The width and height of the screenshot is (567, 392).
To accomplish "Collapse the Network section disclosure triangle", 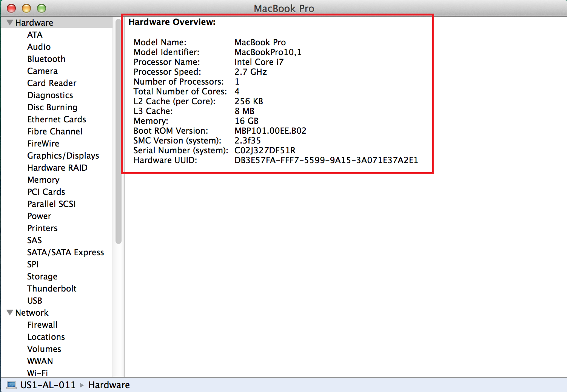I will tap(10, 313).
